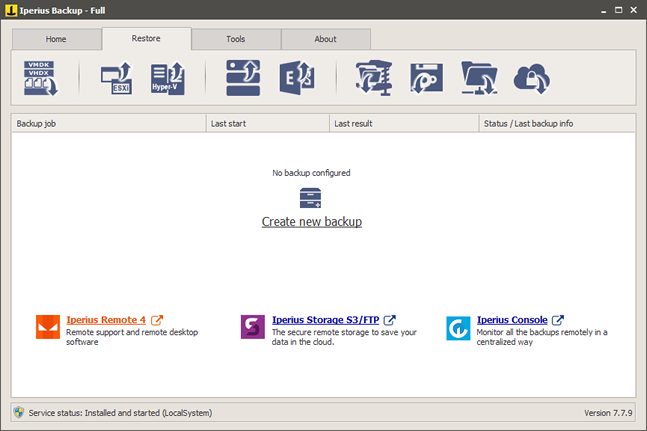The height and width of the screenshot is (431, 647).
Task: Open the Tools tab
Action: (x=236, y=39)
